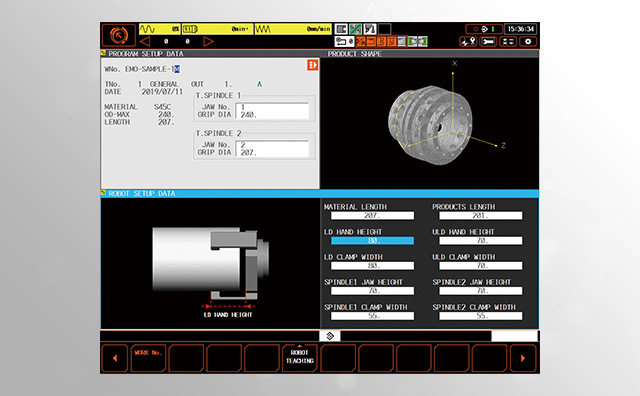Click the green diagonal status icon
This screenshot has width=640, height=396.
coord(356,29)
